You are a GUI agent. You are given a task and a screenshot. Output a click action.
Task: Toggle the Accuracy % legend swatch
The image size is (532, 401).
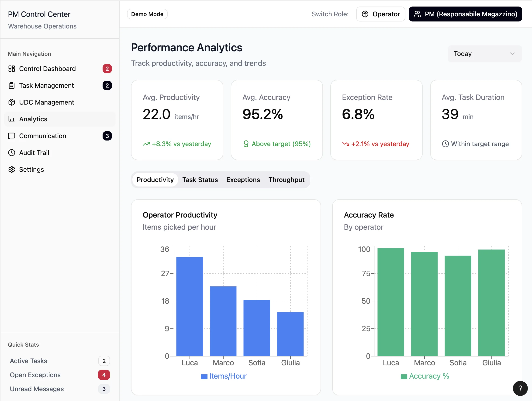click(x=404, y=376)
